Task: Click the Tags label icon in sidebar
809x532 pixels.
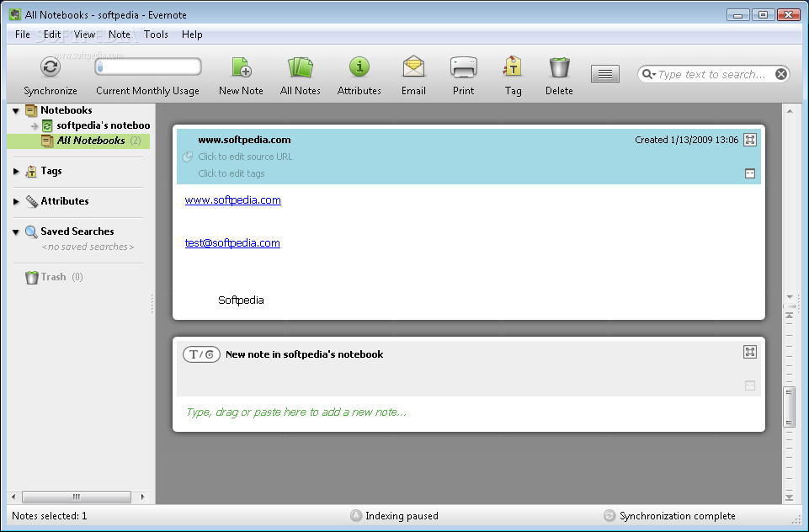Action: pos(31,172)
